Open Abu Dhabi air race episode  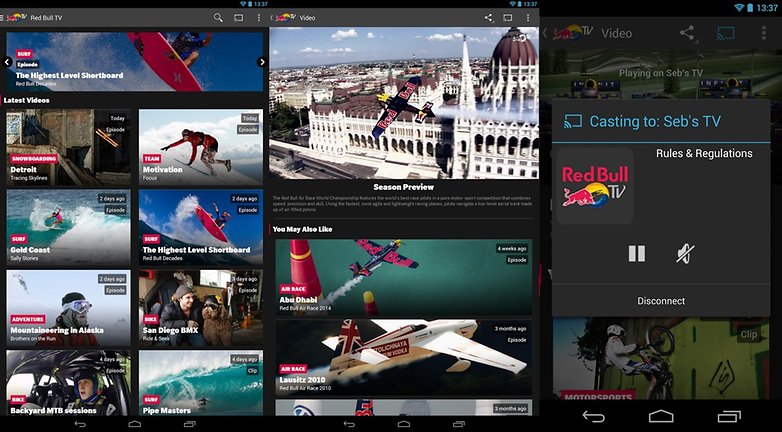[x=403, y=277]
